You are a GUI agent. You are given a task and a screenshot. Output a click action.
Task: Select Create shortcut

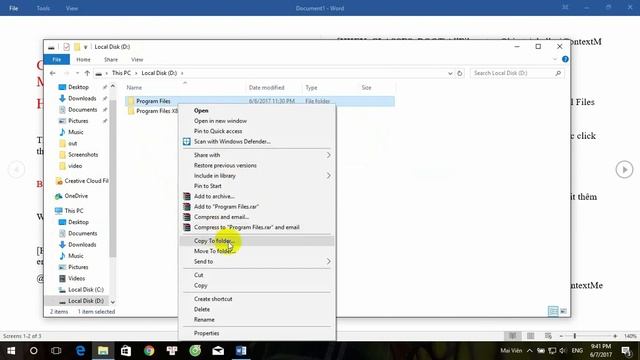(257, 299)
